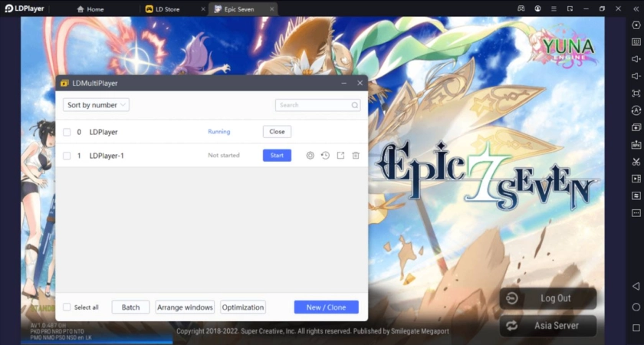
Task: Open the Sort by number dropdown
Action: tap(96, 105)
